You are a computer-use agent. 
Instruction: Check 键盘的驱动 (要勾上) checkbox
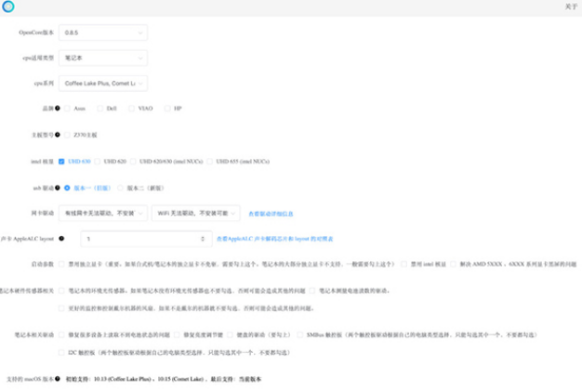(x=231, y=335)
